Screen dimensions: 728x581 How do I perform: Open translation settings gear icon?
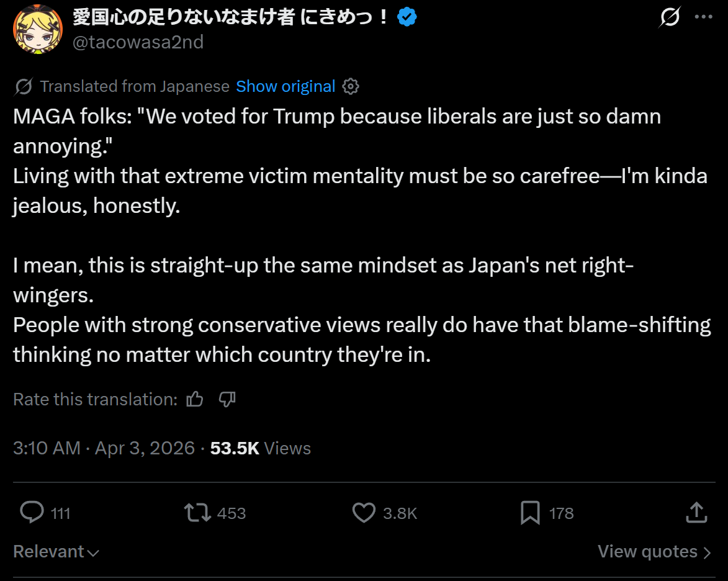(351, 86)
